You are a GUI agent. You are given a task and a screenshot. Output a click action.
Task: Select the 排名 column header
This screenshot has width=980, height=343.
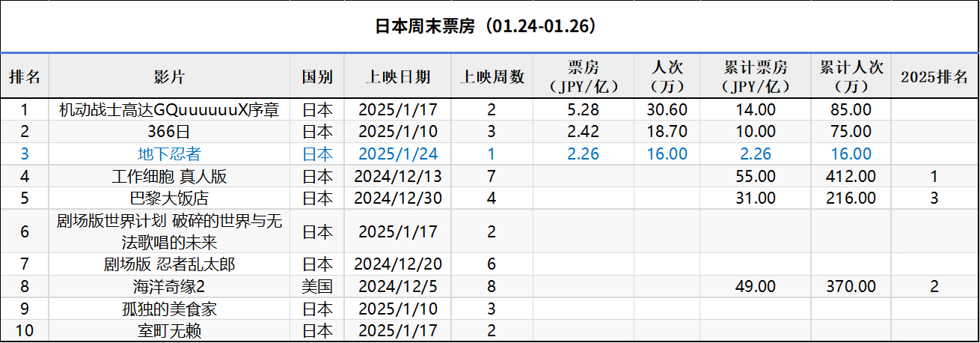pos(25,76)
